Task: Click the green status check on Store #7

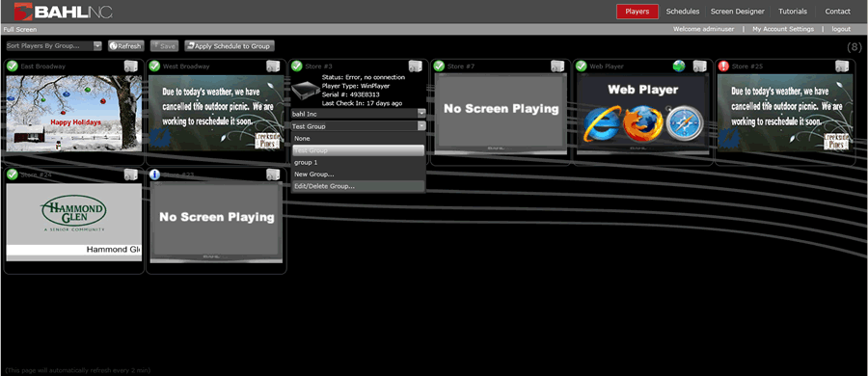Action: point(439,67)
